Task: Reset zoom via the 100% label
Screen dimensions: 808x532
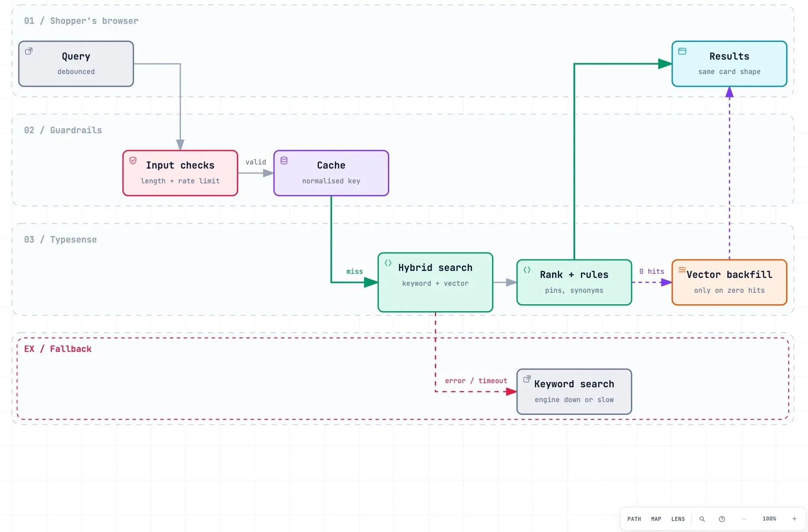Action: pos(769,519)
